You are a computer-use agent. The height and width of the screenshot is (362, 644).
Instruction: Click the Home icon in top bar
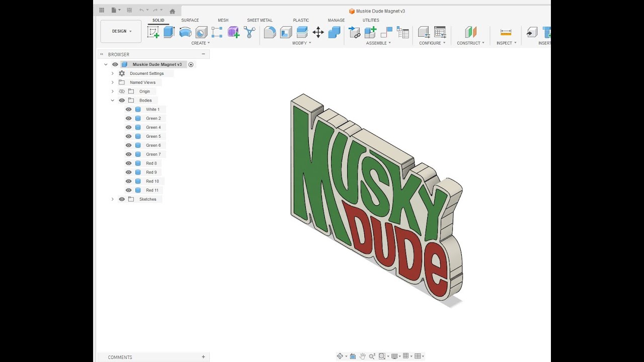[x=173, y=11]
